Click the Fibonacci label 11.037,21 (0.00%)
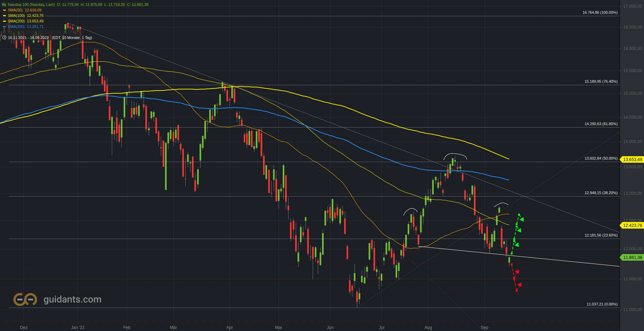This screenshot has height=331, width=644. (602, 304)
